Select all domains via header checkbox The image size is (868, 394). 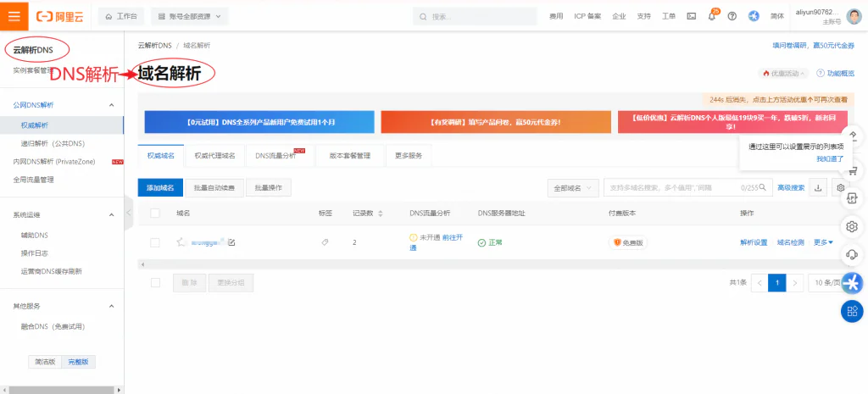pyautogui.click(x=155, y=213)
